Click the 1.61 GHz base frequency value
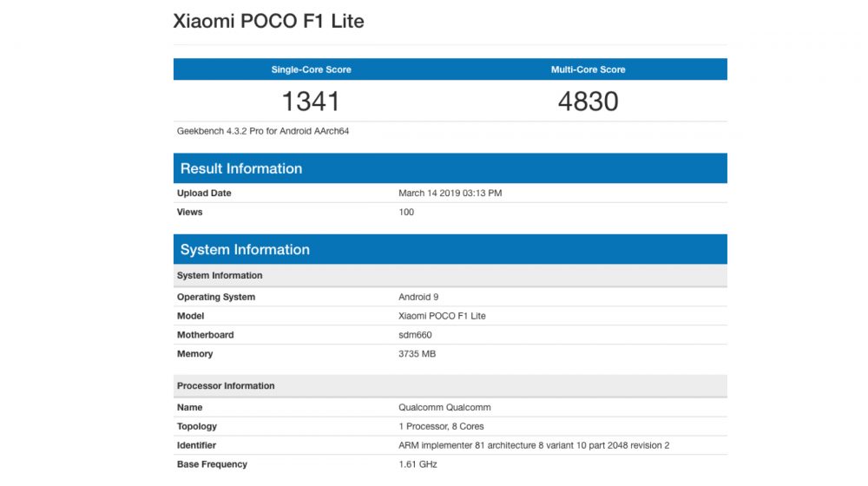Image resolution: width=868 pixels, height=486 pixels. pyautogui.click(x=418, y=464)
